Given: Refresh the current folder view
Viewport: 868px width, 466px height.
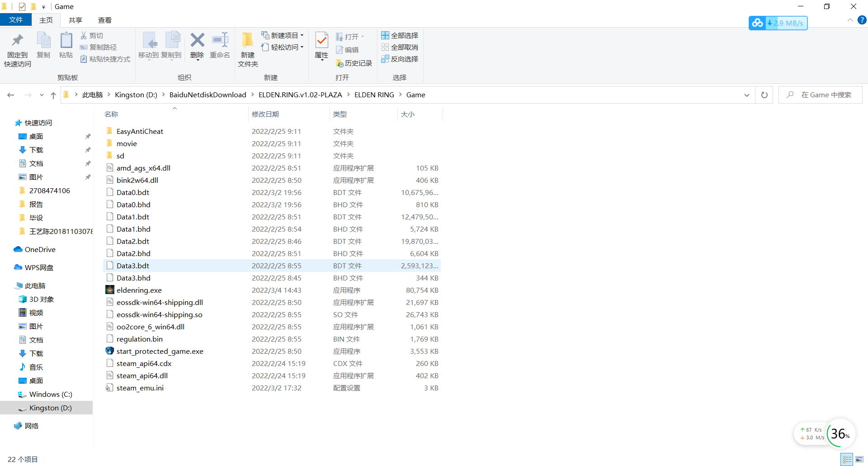Looking at the screenshot, I should click(764, 95).
